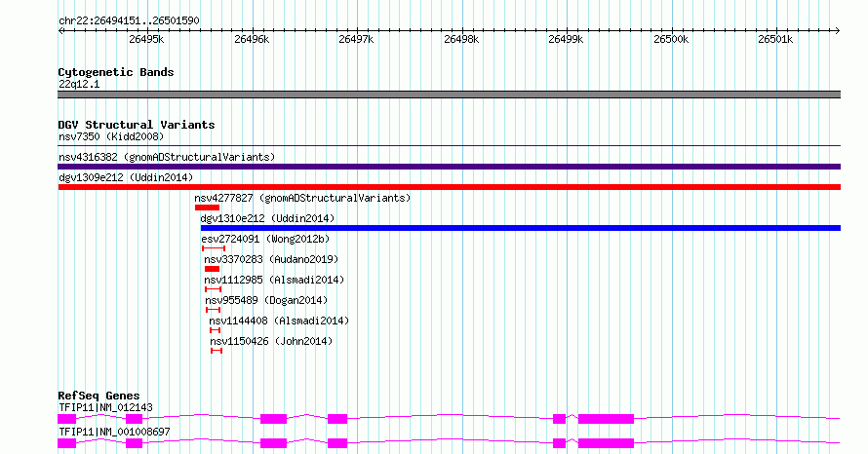Screen dimensions: 868x454
Task: Open variant label esv2724091 (Wong2012b)
Action: (265, 239)
